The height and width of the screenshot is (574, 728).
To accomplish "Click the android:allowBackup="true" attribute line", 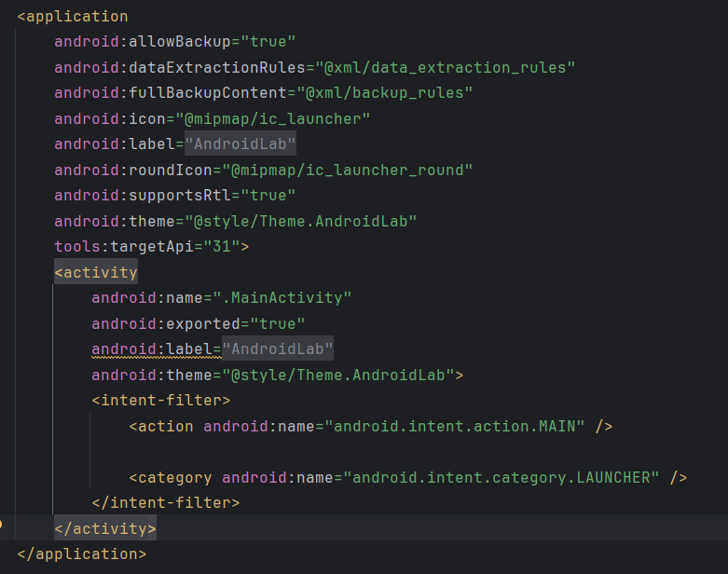I will coord(175,42).
